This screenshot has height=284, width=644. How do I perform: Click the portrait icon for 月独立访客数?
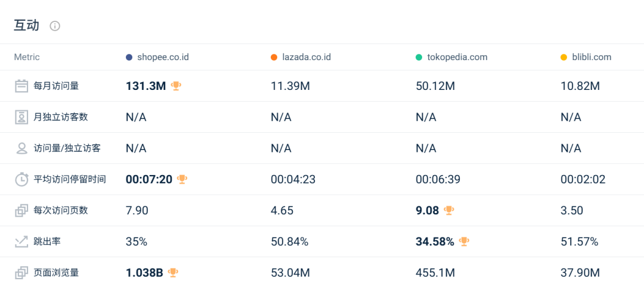pos(21,117)
